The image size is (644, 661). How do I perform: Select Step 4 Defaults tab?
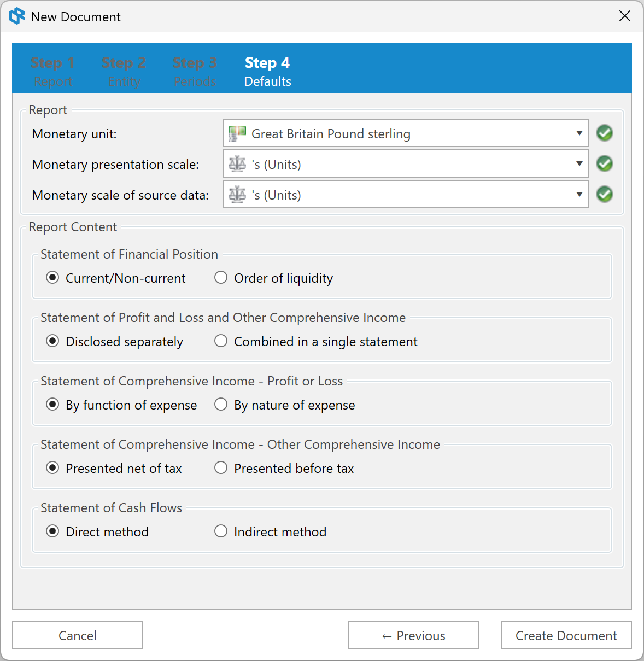[267, 71]
